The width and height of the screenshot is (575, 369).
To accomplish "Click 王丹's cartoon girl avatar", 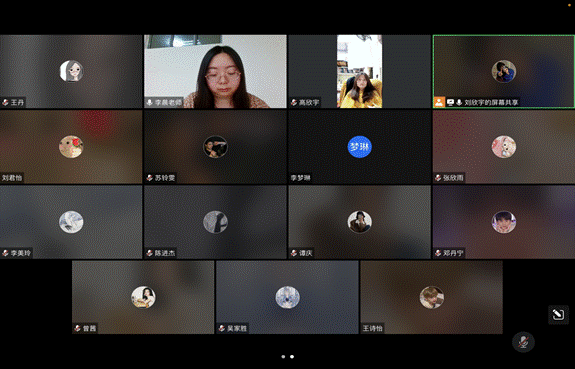I will (71, 71).
